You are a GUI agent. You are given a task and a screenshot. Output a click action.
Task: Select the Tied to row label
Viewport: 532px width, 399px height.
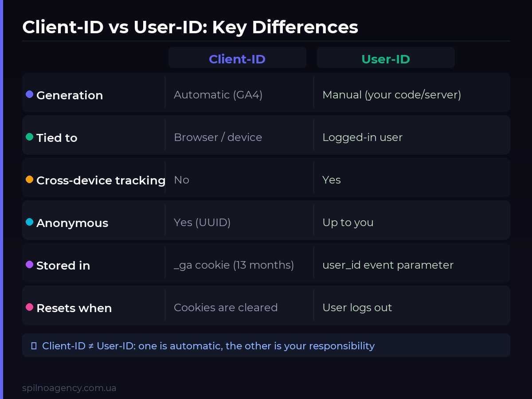(x=57, y=138)
